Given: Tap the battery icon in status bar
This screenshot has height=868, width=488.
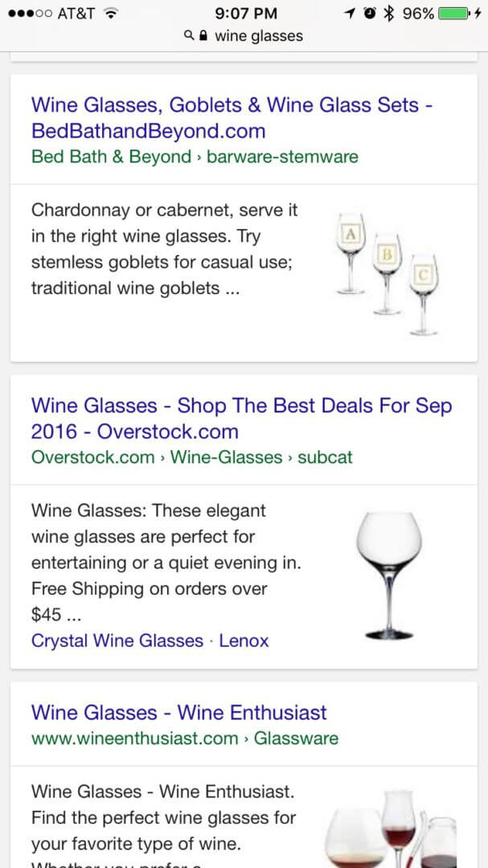Looking at the screenshot, I should coord(457,13).
